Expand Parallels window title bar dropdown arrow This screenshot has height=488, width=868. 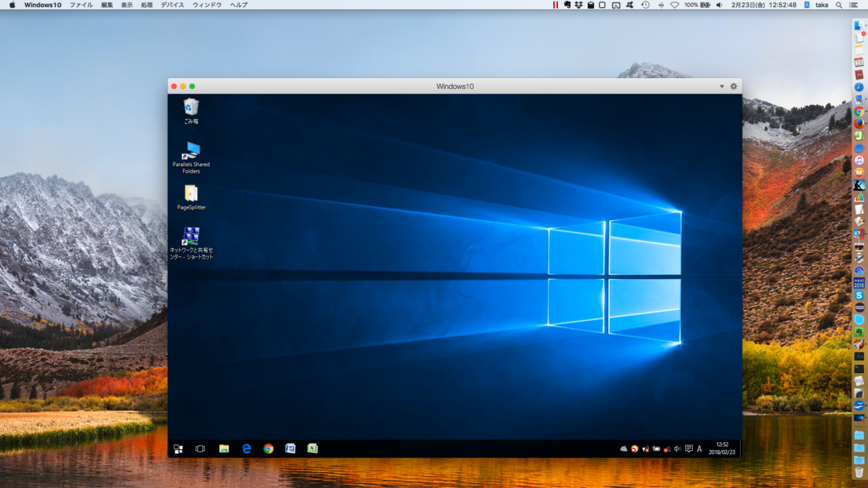(x=721, y=86)
